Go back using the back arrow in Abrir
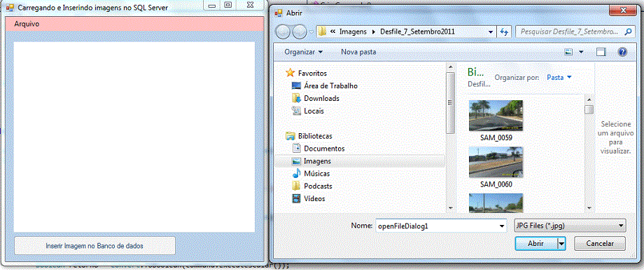Viewport: 644px width, 274px height. pos(283,32)
